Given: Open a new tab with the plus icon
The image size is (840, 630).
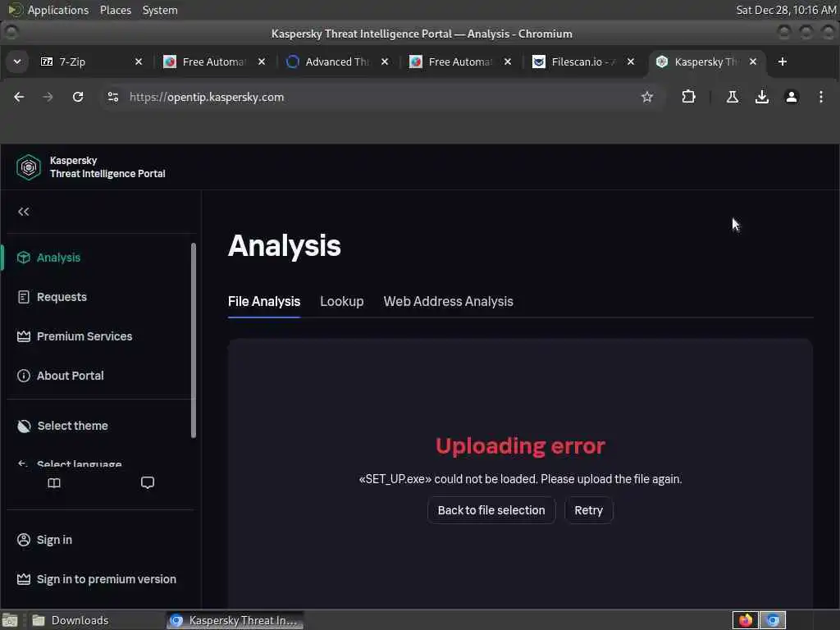Looking at the screenshot, I should pyautogui.click(x=782, y=62).
